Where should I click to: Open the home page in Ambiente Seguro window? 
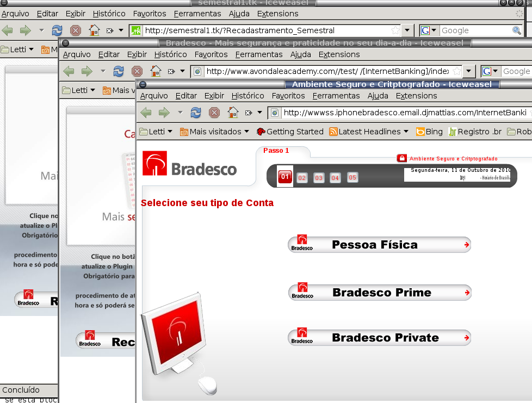233,112
